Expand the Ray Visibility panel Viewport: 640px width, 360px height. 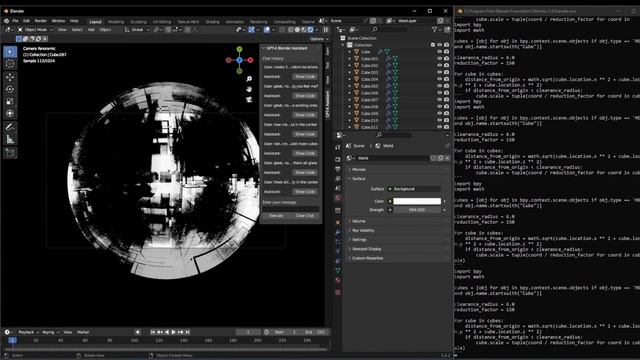coord(398,230)
